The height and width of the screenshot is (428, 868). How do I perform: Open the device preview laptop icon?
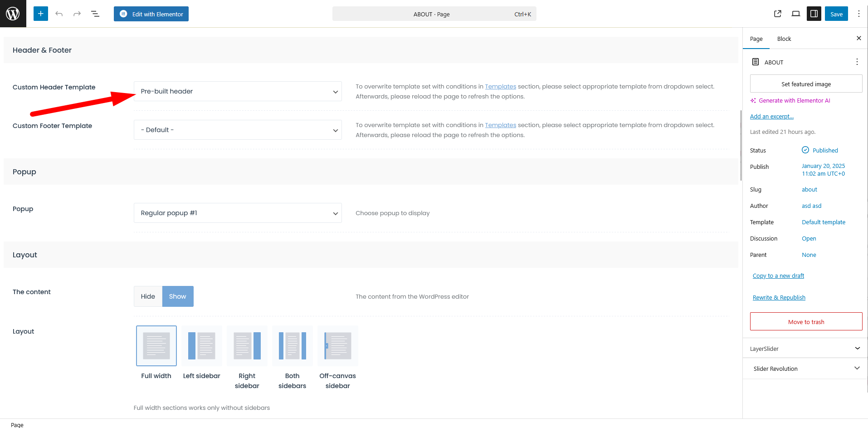point(796,14)
